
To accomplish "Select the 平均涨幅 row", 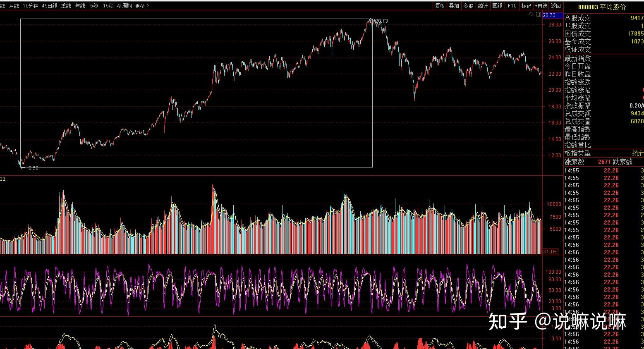I will pyautogui.click(x=604, y=98).
